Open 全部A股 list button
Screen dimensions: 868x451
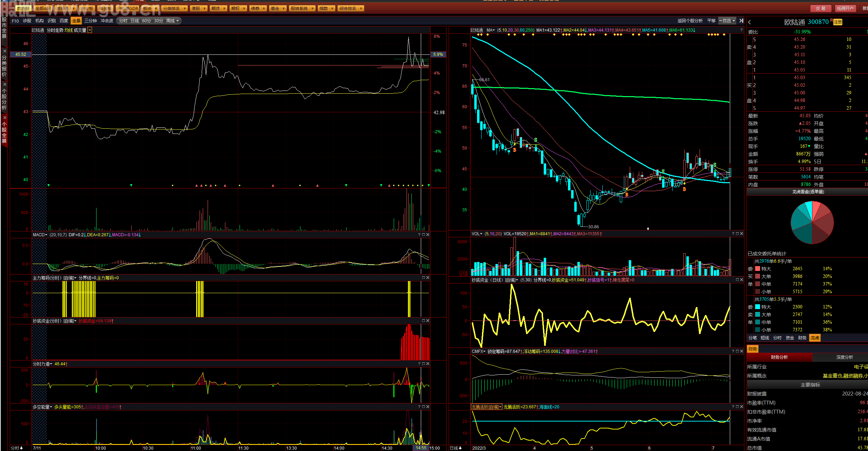click(x=43, y=8)
